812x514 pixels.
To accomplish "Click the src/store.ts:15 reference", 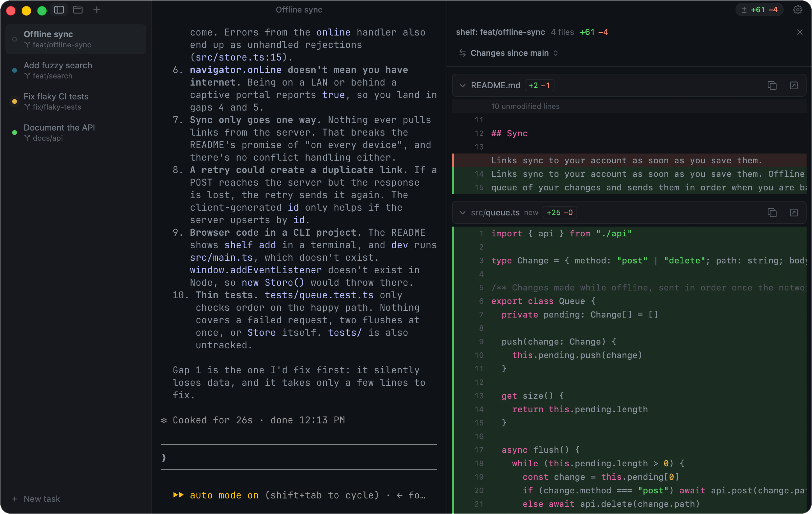I will coord(239,57).
